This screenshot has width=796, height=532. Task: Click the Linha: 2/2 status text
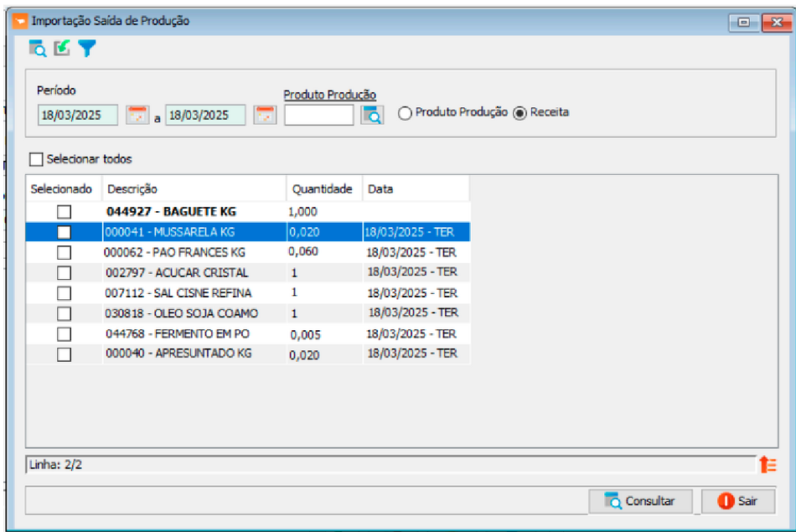tap(55, 464)
